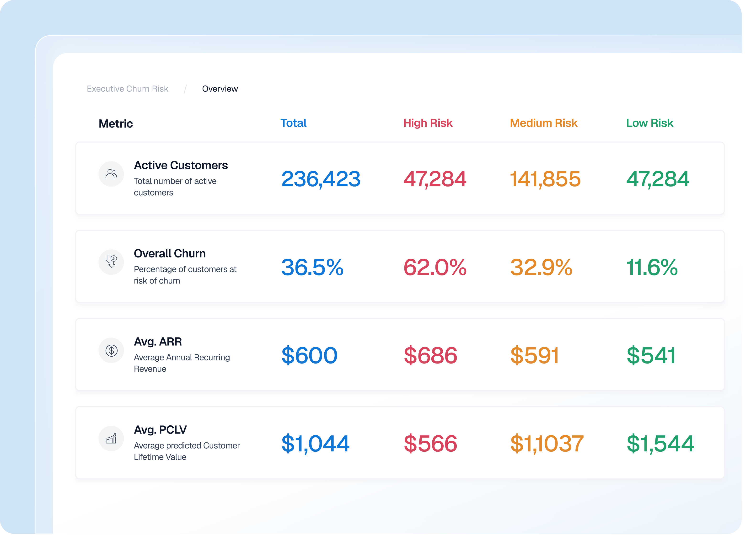Click total PCLV value $1,044
This screenshot has height=541, width=756.
(x=316, y=444)
